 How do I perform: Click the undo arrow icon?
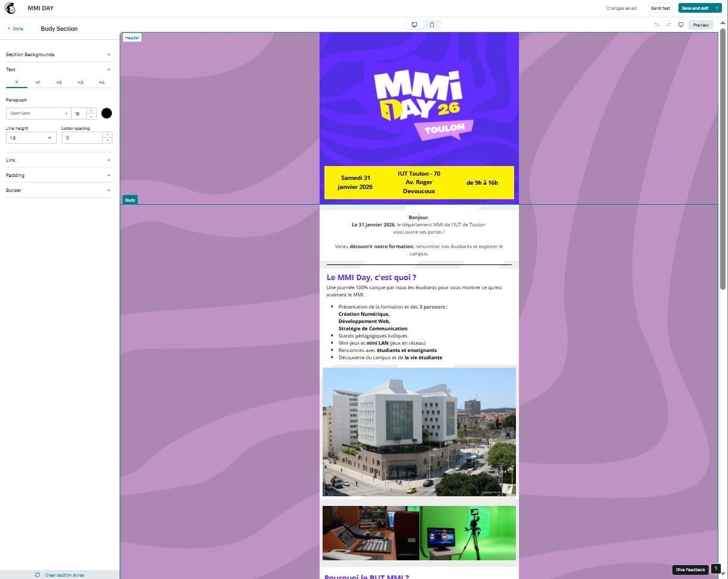point(657,25)
